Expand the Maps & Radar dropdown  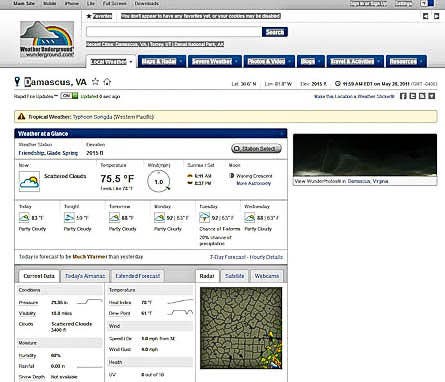tap(181, 61)
